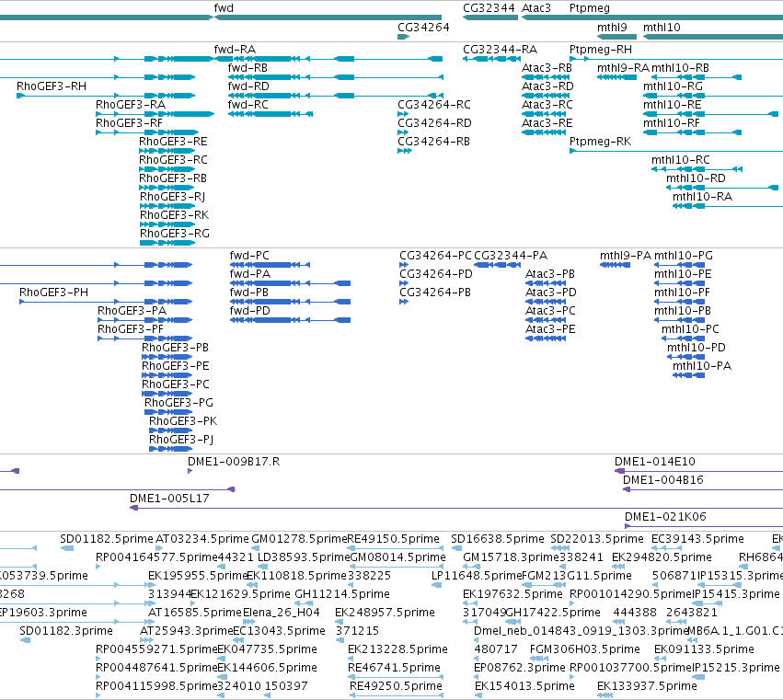Click the "Atac3-PD" protein label
Image resolution: width=783 pixels, height=700 pixels.
pyautogui.click(x=551, y=293)
